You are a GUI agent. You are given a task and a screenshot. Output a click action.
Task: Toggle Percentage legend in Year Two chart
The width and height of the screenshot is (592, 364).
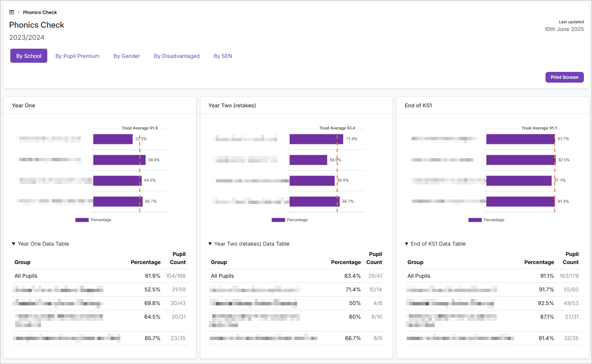[290, 220]
